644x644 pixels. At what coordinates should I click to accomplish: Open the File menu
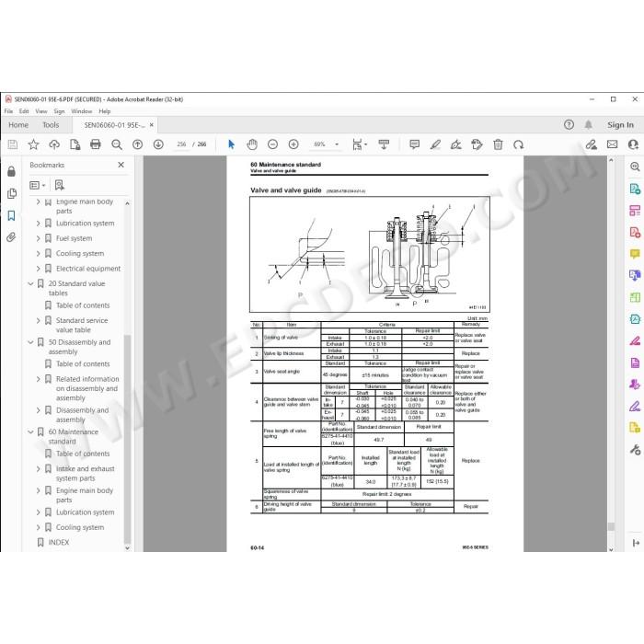(8, 111)
